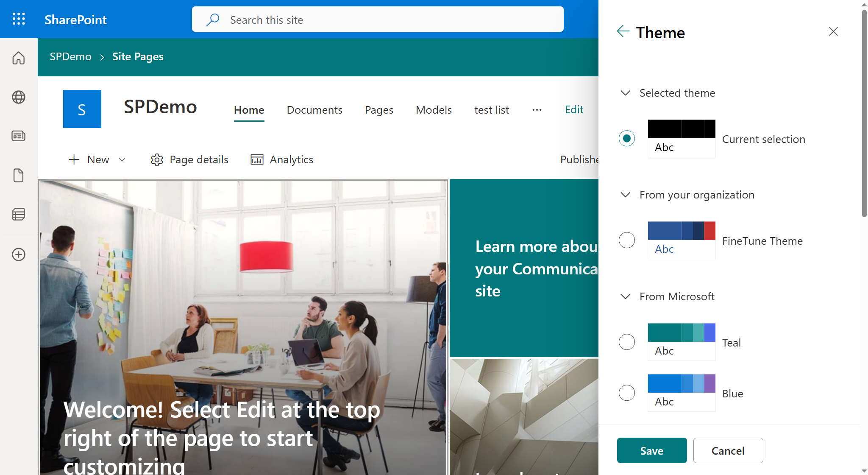Open the SharePoint app launcher

coord(19,19)
